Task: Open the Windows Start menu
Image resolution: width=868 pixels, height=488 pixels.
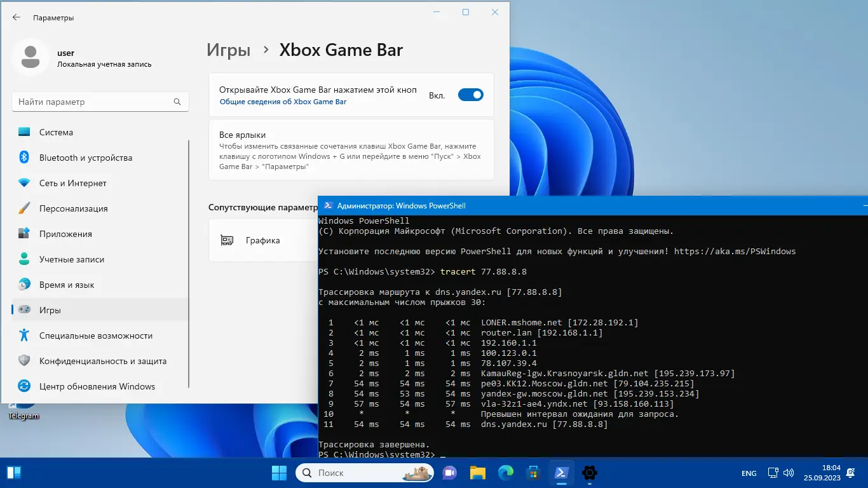Action: (x=279, y=473)
